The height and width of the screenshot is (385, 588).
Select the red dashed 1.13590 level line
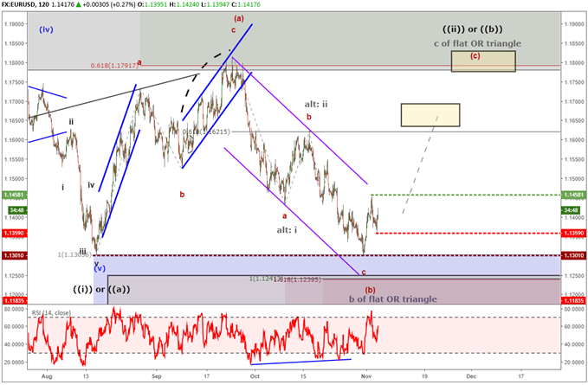(x=468, y=234)
